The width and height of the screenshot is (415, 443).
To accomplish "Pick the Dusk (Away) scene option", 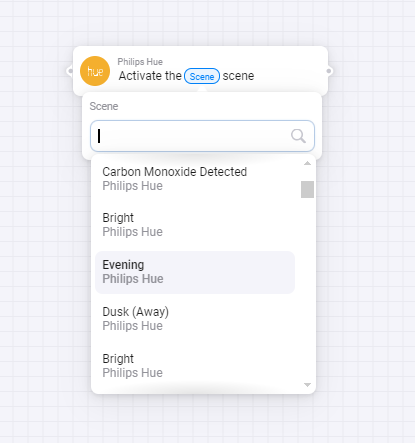I will click(x=195, y=319).
